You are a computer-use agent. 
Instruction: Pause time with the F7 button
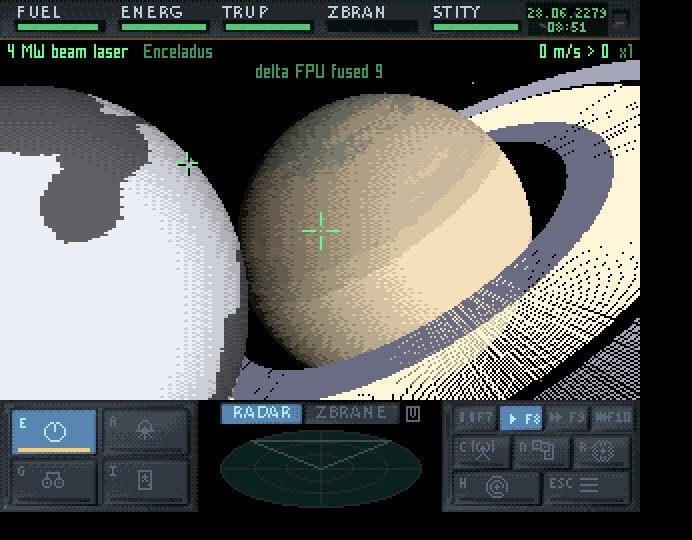pos(475,418)
